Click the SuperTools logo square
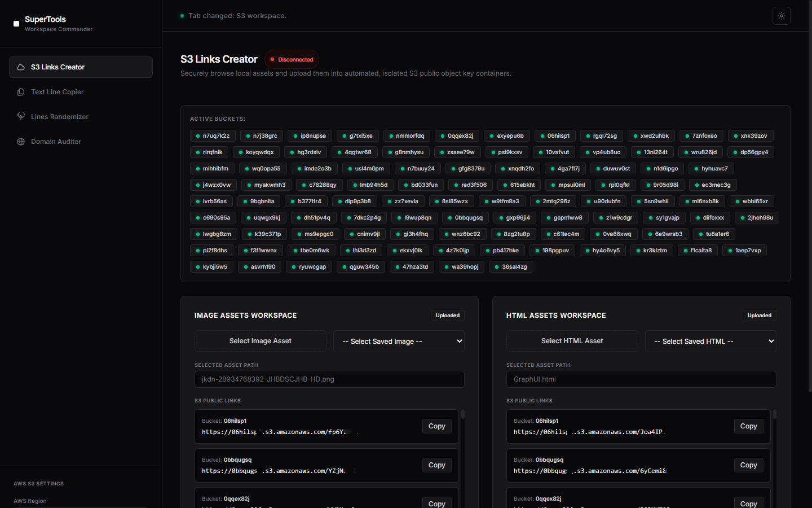Viewport: 812px width, 508px height. tap(16, 24)
